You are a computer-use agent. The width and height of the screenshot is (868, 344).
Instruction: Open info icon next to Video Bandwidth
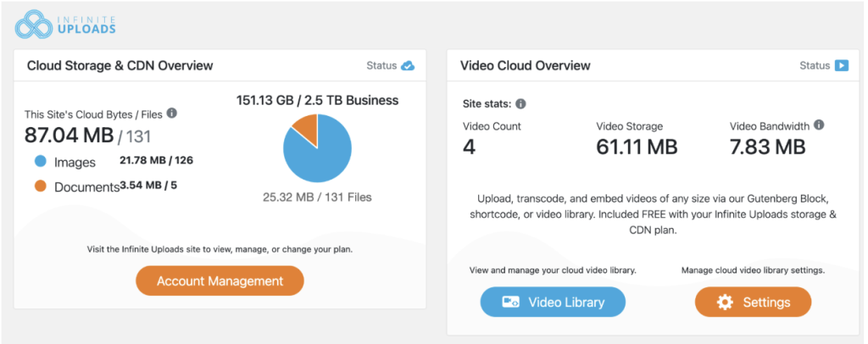(x=820, y=125)
